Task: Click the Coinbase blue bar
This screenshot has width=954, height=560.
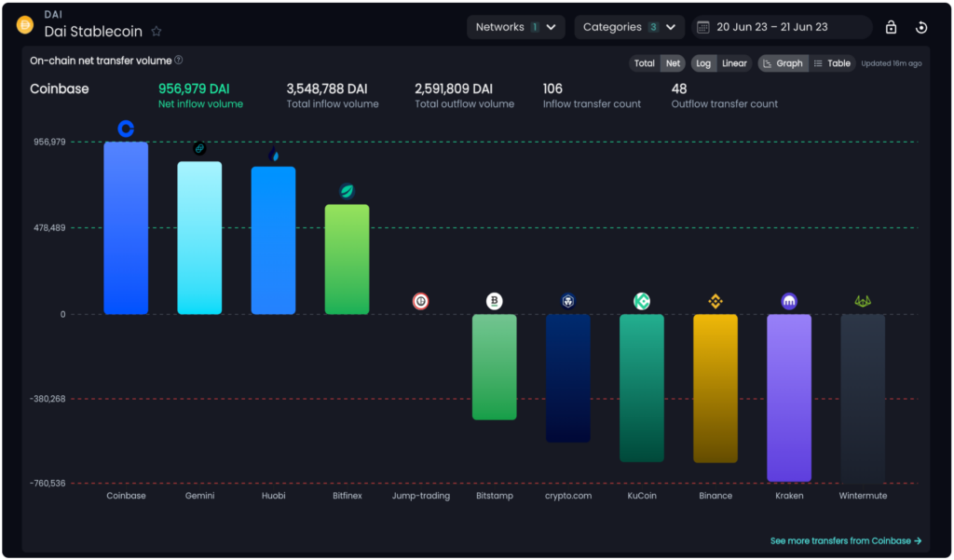Action: (126, 228)
